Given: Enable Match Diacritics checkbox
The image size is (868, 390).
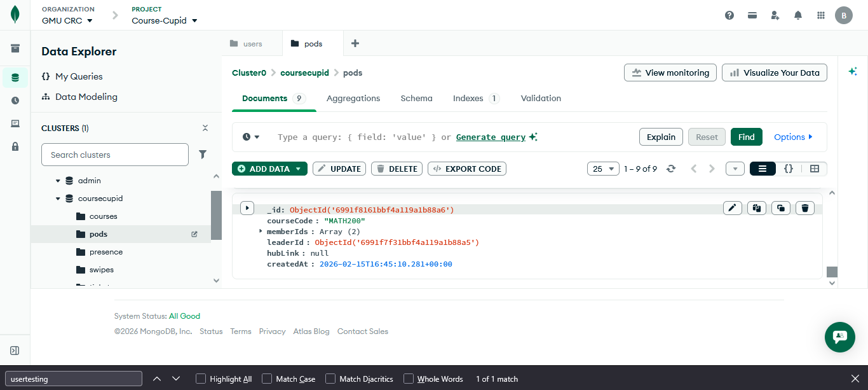Looking at the screenshot, I should point(330,379).
